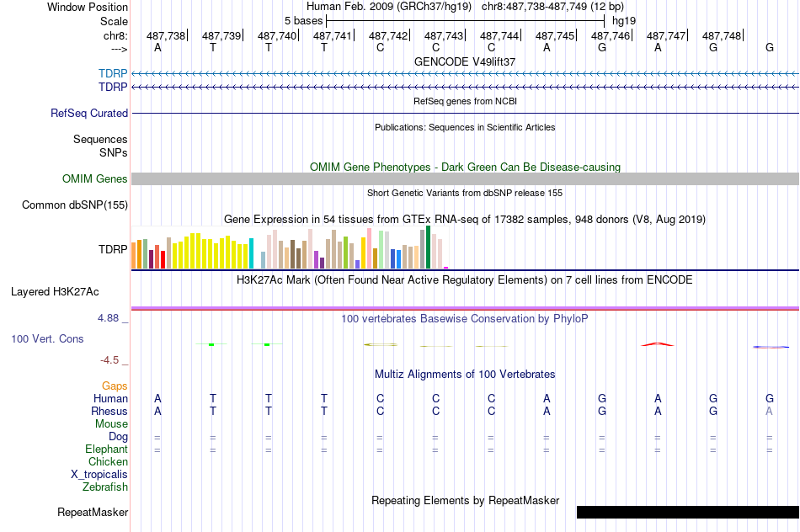Select the X_tropicalis species label
Image resolution: width=800 pixels, height=532 pixels.
coord(99,475)
